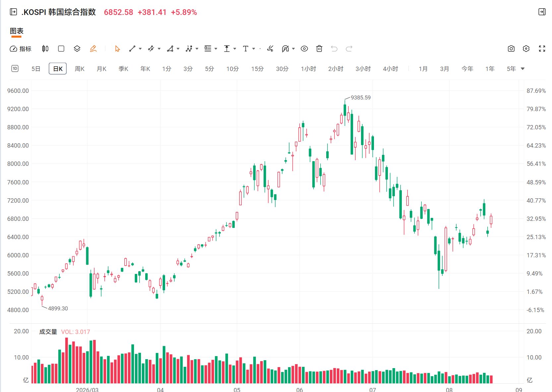Click the 9385.59 peak candlestick
The height and width of the screenshot is (392, 552).
(x=345, y=110)
